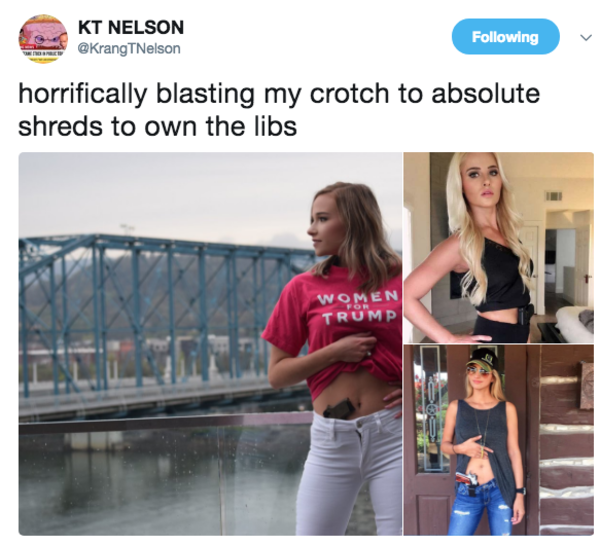The width and height of the screenshot is (600, 546).
Task: Click the Women for Trump shirt text in photo
Action: tap(360, 307)
